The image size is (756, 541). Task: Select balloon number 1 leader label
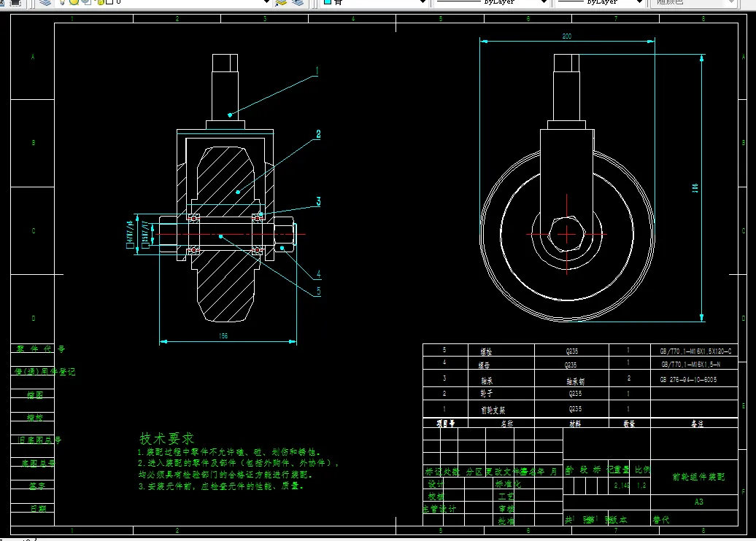pyautogui.click(x=317, y=71)
